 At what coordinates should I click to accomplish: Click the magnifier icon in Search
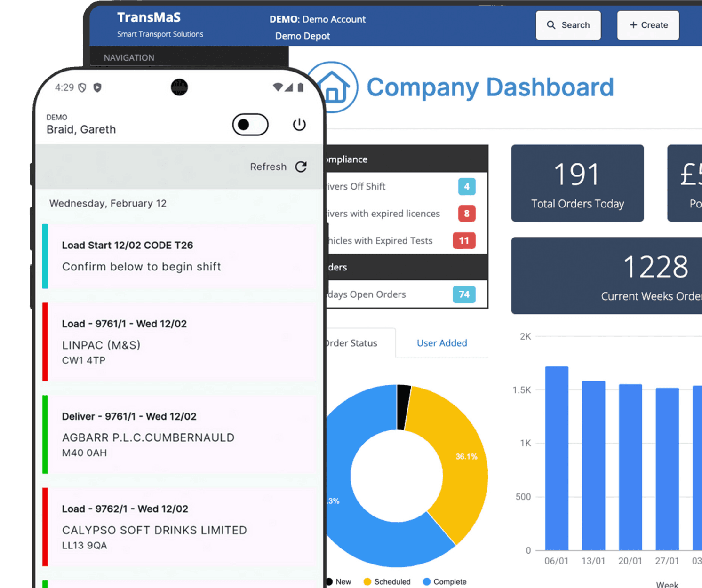click(x=551, y=25)
